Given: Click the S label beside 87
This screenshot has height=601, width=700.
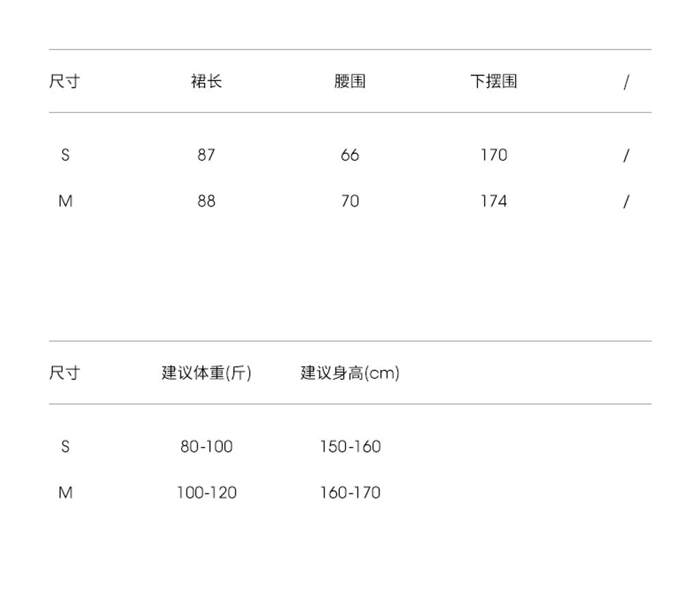Looking at the screenshot, I should click(65, 155).
